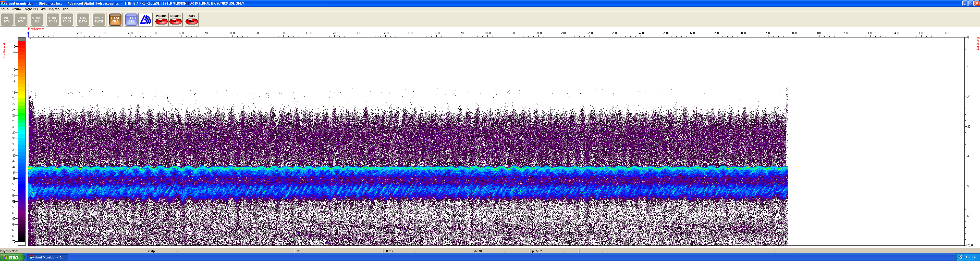Click the 2000 tick on ping axis
The height and width of the screenshot is (261, 980).
[539, 33]
